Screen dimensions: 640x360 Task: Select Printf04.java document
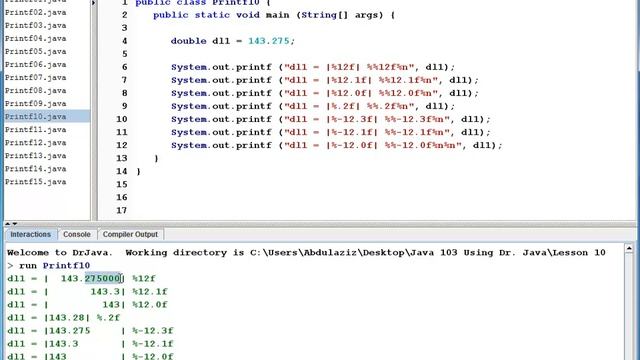click(x=36, y=38)
